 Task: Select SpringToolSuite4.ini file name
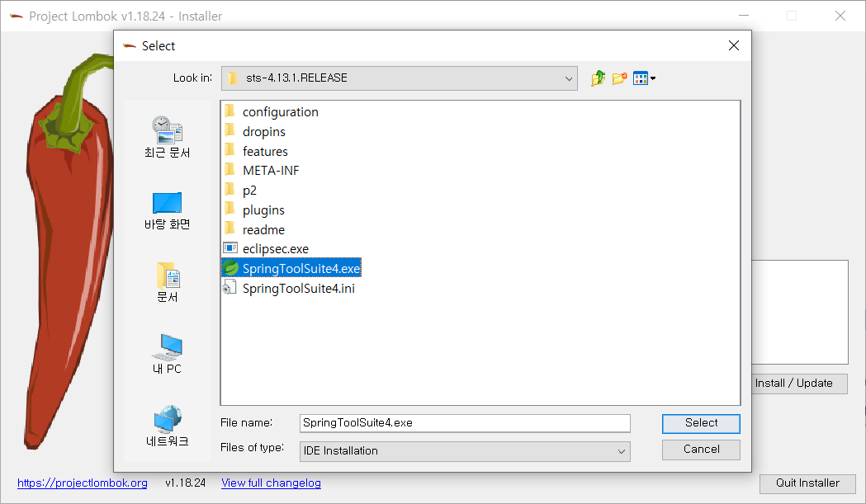point(299,289)
